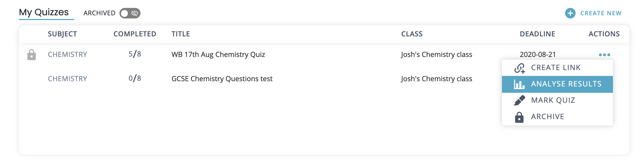Open the GCSE Chemistry Questions test title
644x165 pixels.
[222, 79]
